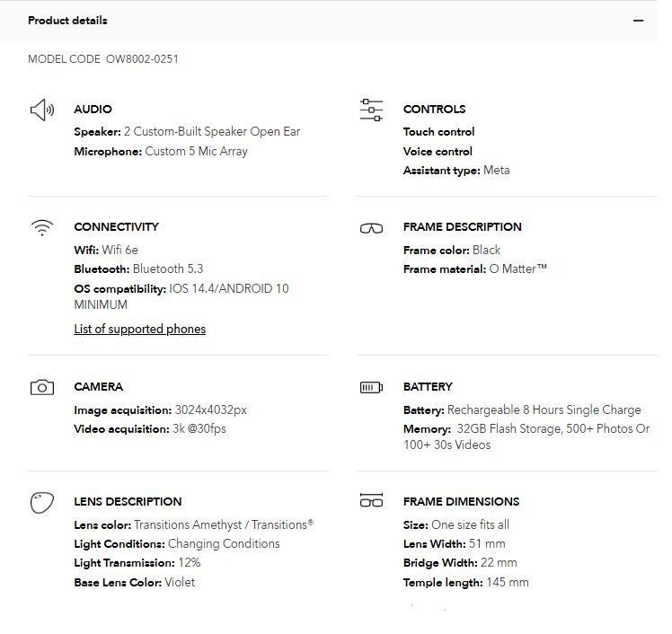Click the Connectivity wifi icon
The height and width of the screenshot is (634, 672).
point(42,228)
